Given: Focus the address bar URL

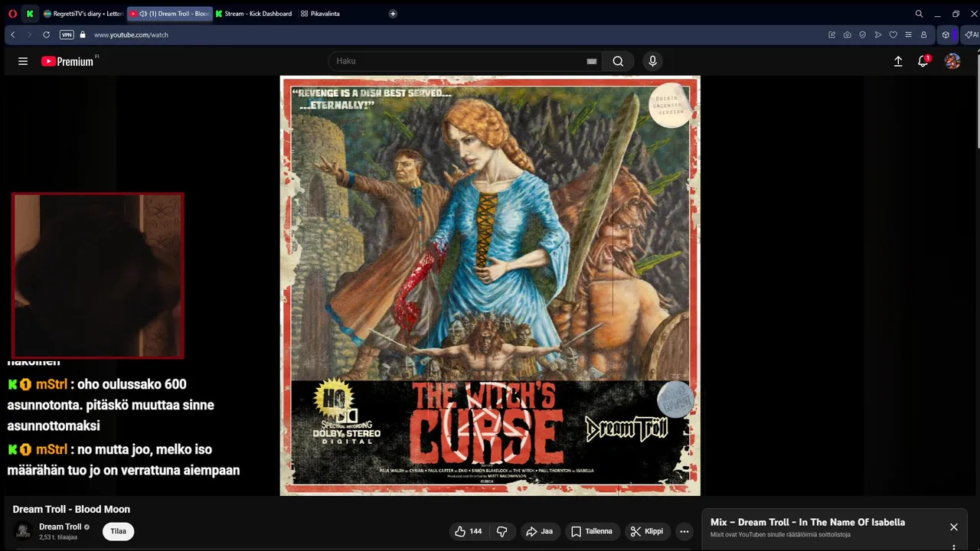Looking at the screenshot, I should [x=131, y=35].
